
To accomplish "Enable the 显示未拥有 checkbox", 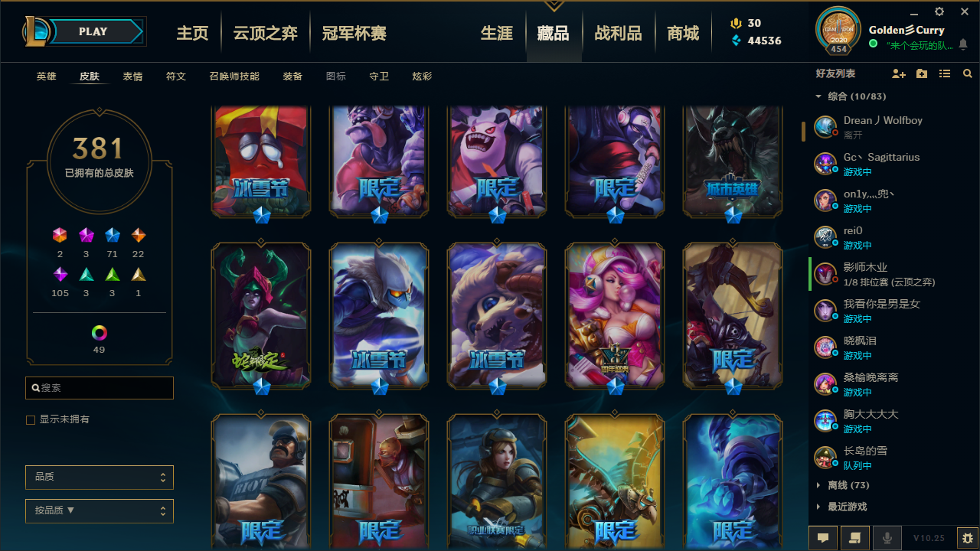I will click(x=31, y=420).
